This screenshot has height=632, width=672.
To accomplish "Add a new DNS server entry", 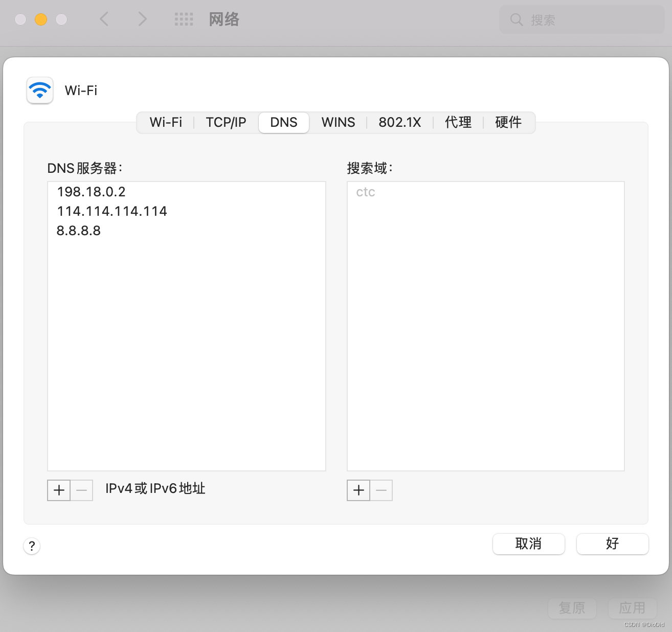I will 59,490.
